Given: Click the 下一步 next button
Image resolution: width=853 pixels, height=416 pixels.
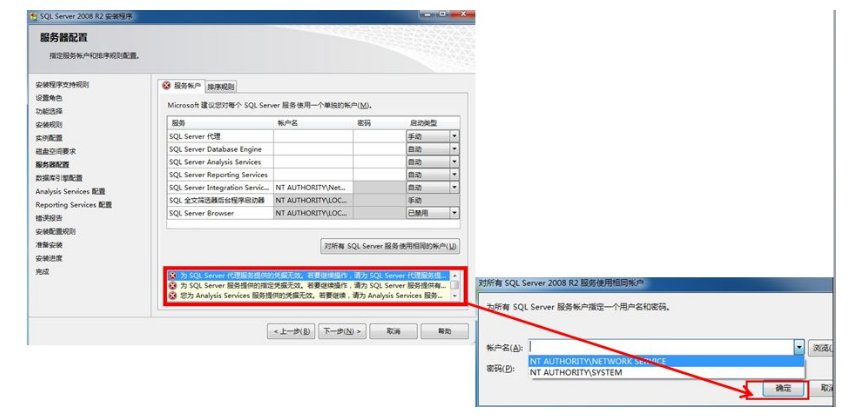Looking at the screenshot, I should [x=342, y=331].
